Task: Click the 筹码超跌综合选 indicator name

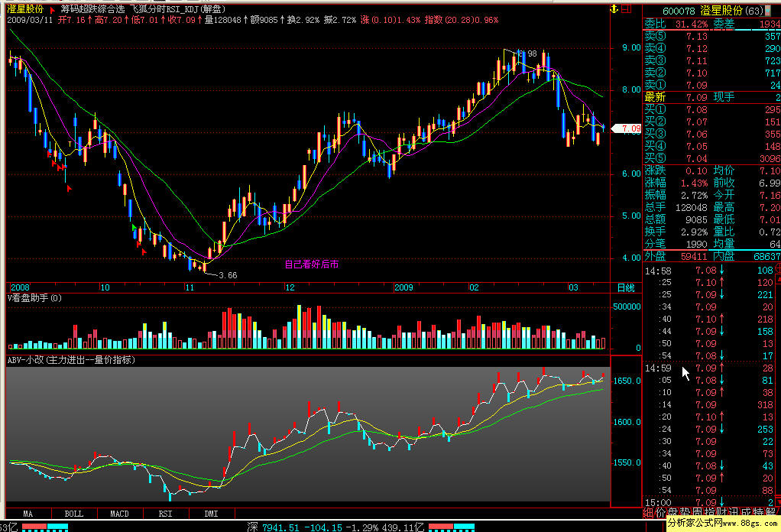Action: 92,9
